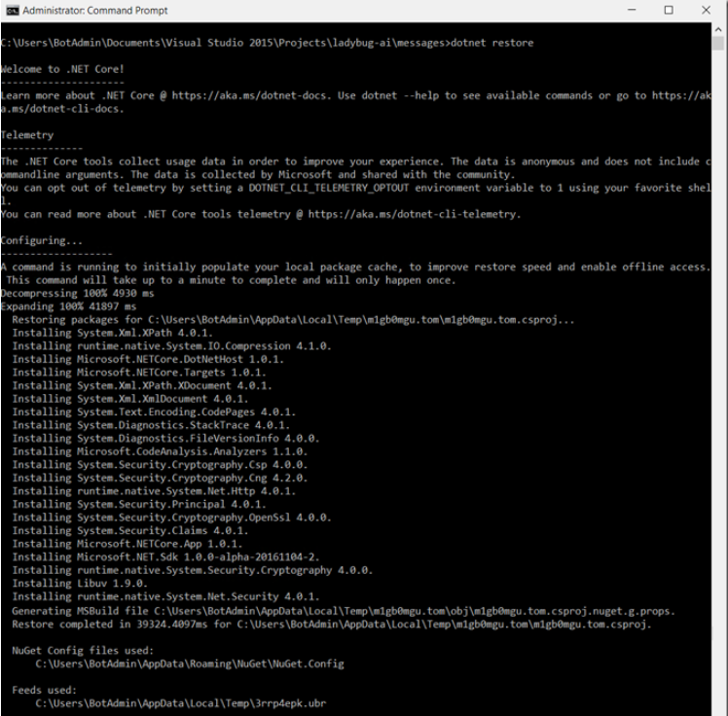Click the scrollbar up arrow
This screenshot has height=716, width=728.
click(x=718, y=29)
